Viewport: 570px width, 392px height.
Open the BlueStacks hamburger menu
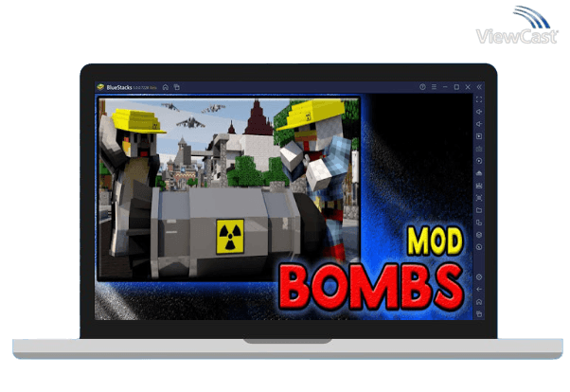434,87
